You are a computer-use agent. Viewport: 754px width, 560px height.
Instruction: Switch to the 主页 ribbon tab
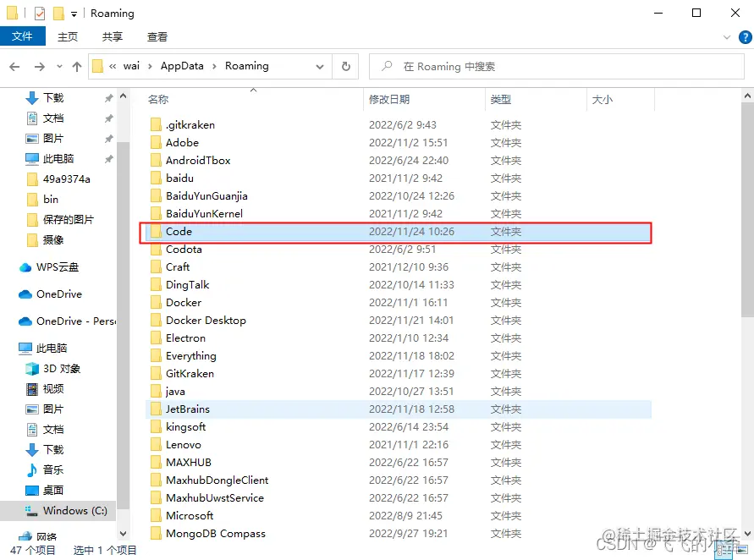(68, 36)
